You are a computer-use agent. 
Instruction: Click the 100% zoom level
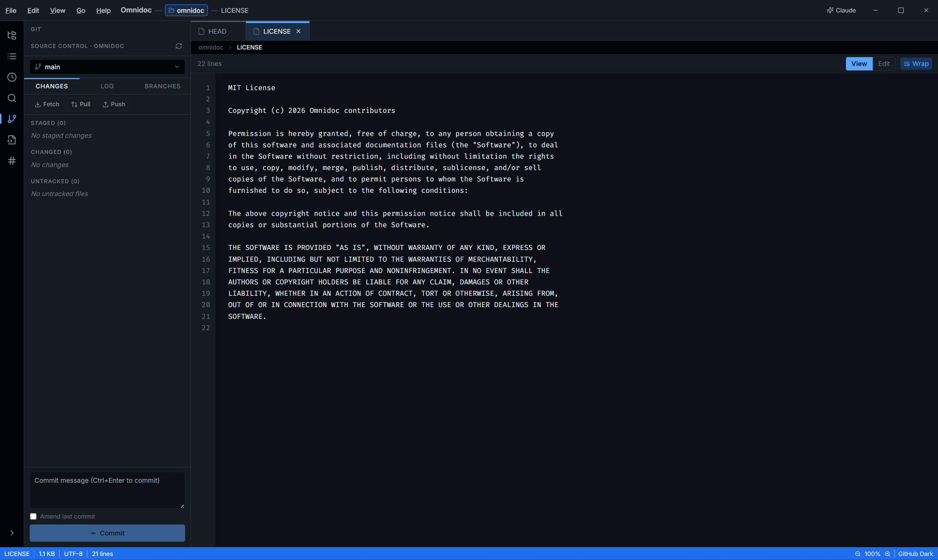point(872,554)
